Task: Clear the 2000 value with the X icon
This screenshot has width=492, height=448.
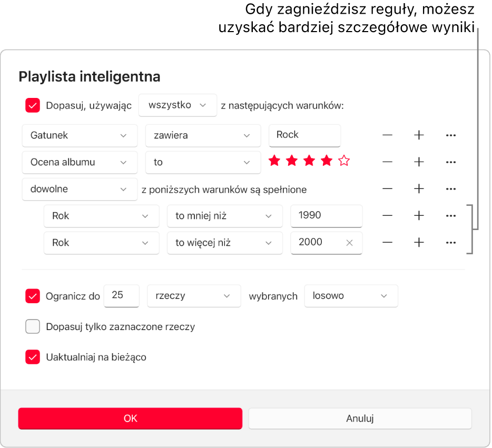Action: pyautogui.click(x=349, y=243)
